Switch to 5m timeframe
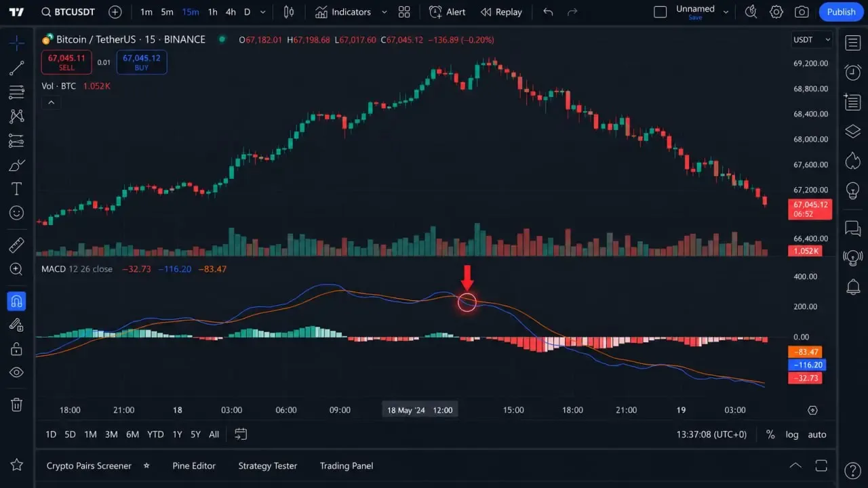 (167, 12)
